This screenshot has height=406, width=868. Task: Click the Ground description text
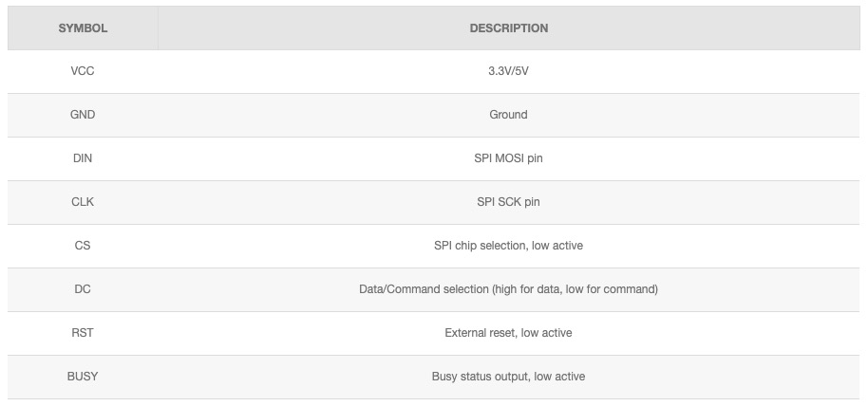coord(508,115)
